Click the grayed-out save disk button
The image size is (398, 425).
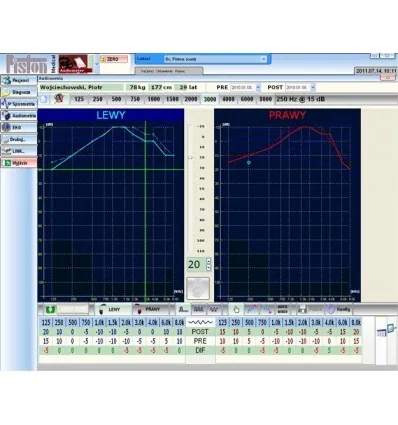(x=310, y=309)
